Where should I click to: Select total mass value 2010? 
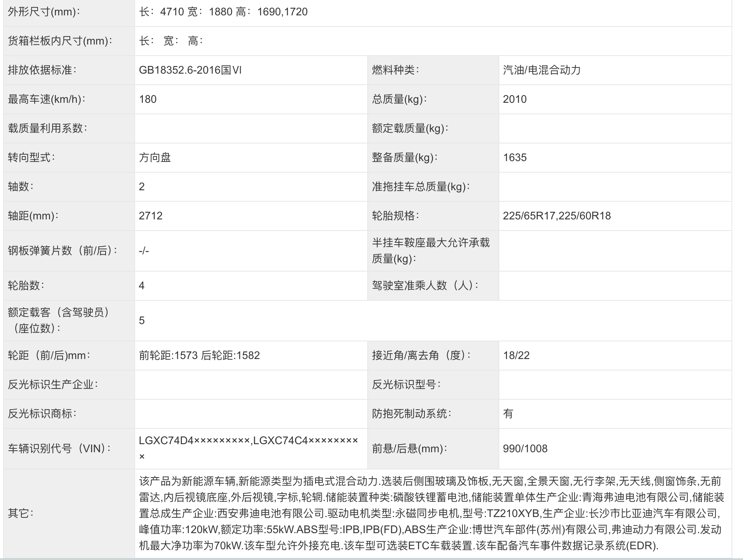[515, 99]
